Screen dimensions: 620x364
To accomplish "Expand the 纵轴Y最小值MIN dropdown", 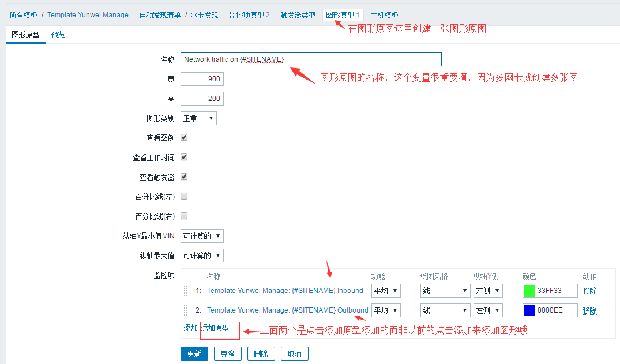I will 202,236.
